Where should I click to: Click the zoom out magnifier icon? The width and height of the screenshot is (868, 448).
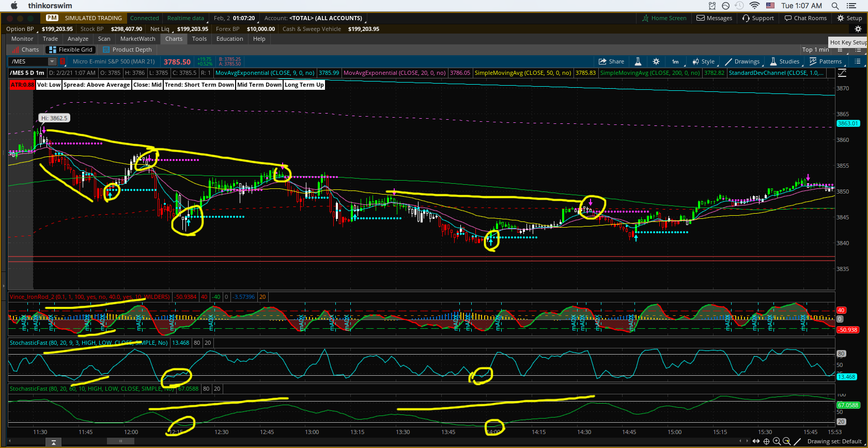(786, 441)
